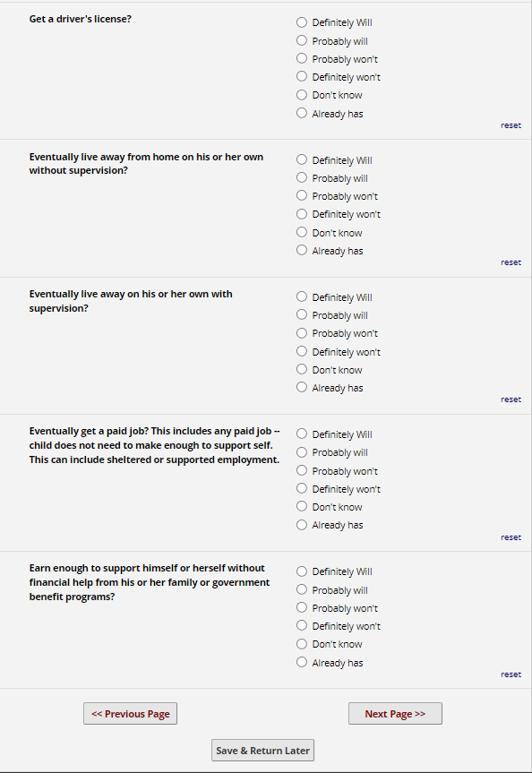Screen dimensions: 532x773
Task: Reset the driver's license answer
Action: pos(511,125)
